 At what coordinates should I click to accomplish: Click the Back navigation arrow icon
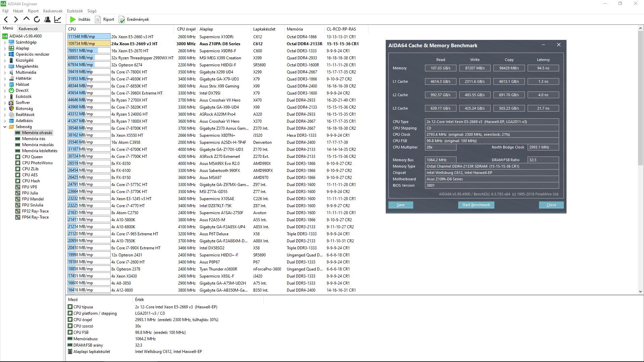tap(6, 19)
